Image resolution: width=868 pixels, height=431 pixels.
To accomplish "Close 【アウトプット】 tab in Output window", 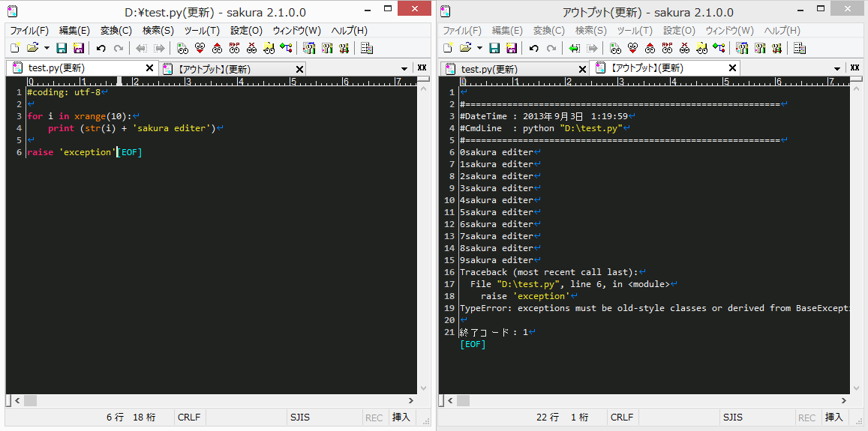I will pyautogui.click(x=733, y=68).
